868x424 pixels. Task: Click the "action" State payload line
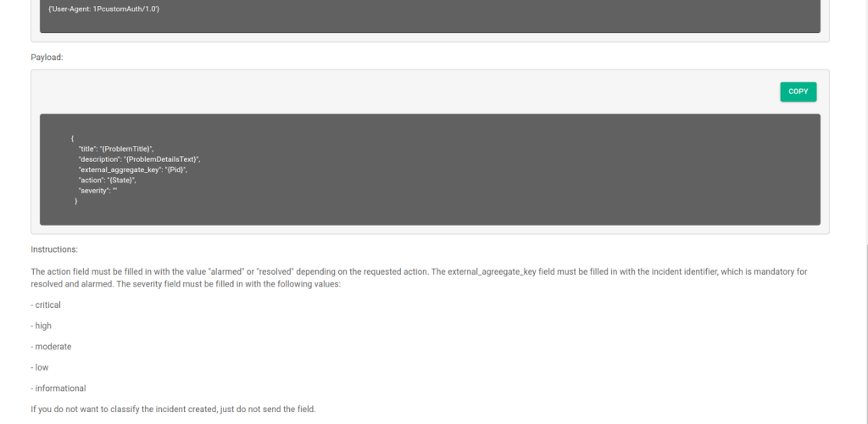[x=108, y=181]
